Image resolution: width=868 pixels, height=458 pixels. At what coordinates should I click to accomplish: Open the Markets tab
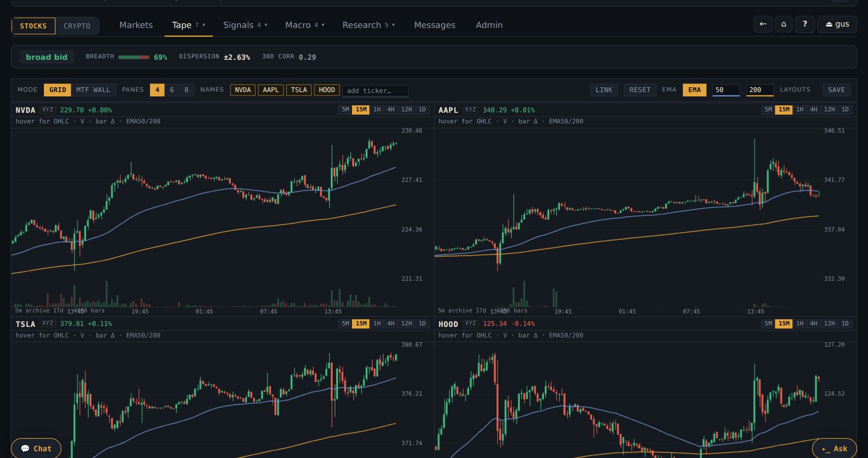(x=136, y=25)
